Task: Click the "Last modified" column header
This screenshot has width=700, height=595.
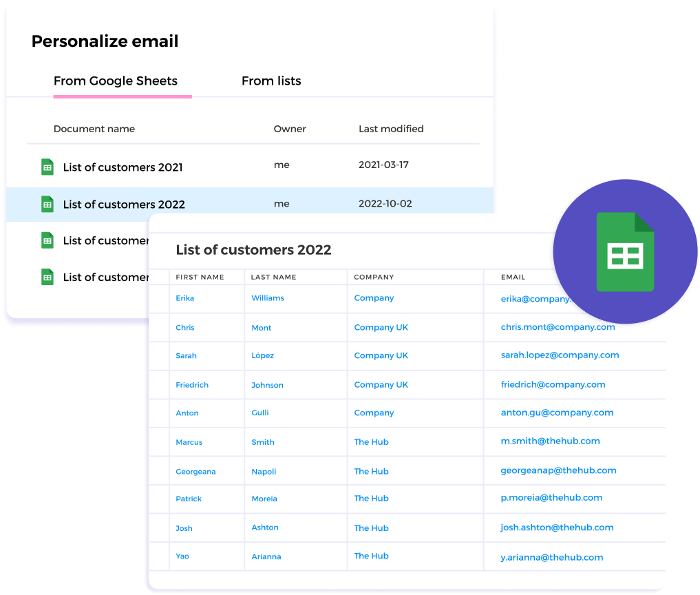Action: point(391,129)
